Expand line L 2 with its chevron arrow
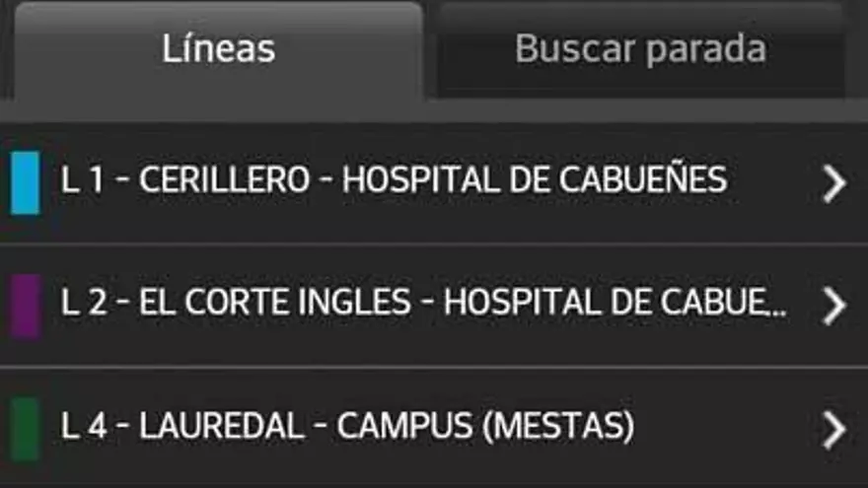Viewport: 868px width, 488px height. (x=833, y=306)
